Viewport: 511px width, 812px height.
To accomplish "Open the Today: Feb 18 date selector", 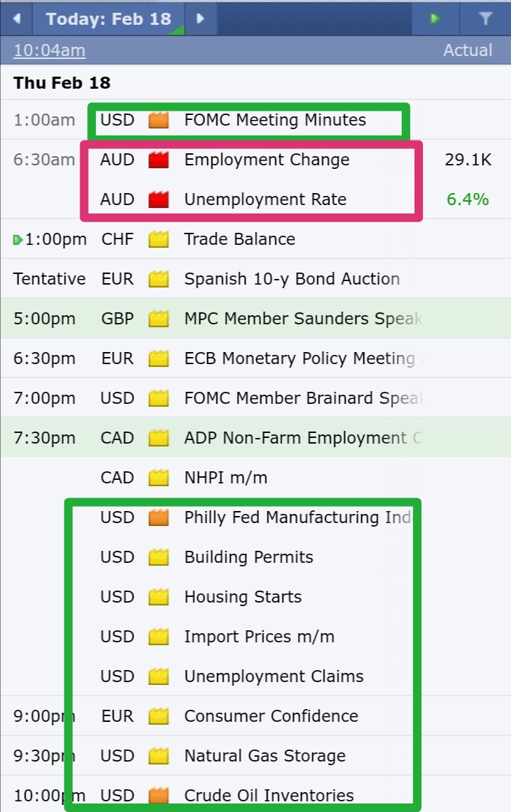I will tap(108, 18).
